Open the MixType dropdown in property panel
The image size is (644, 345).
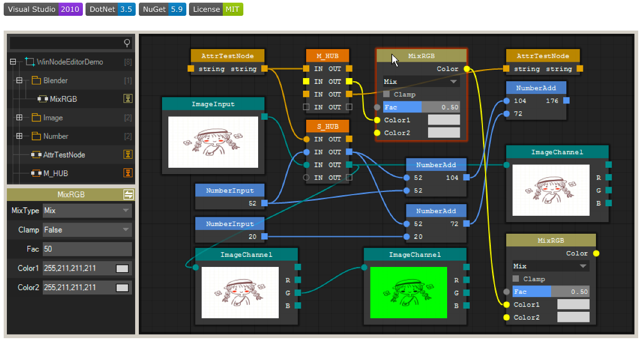tap(87, 210)
